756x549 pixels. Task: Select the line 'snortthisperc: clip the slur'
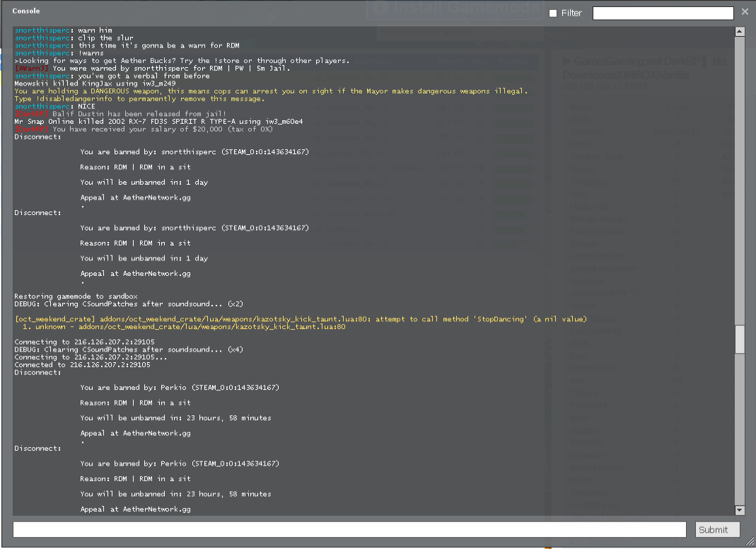click(74, 37)
